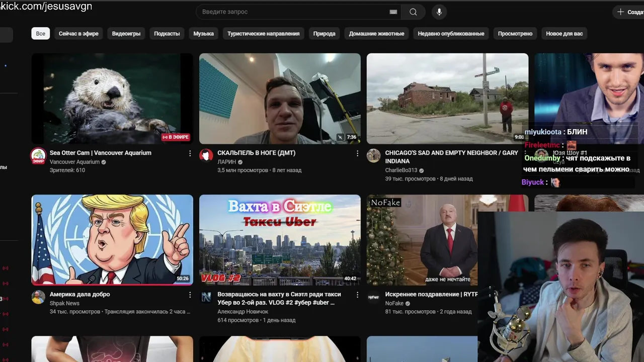
Task: Open title Америка дала добро
Action: [x=79, y=294]
